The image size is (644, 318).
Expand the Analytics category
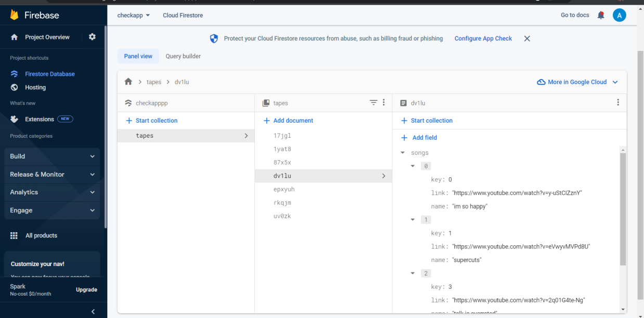click(x=52, y=192)
